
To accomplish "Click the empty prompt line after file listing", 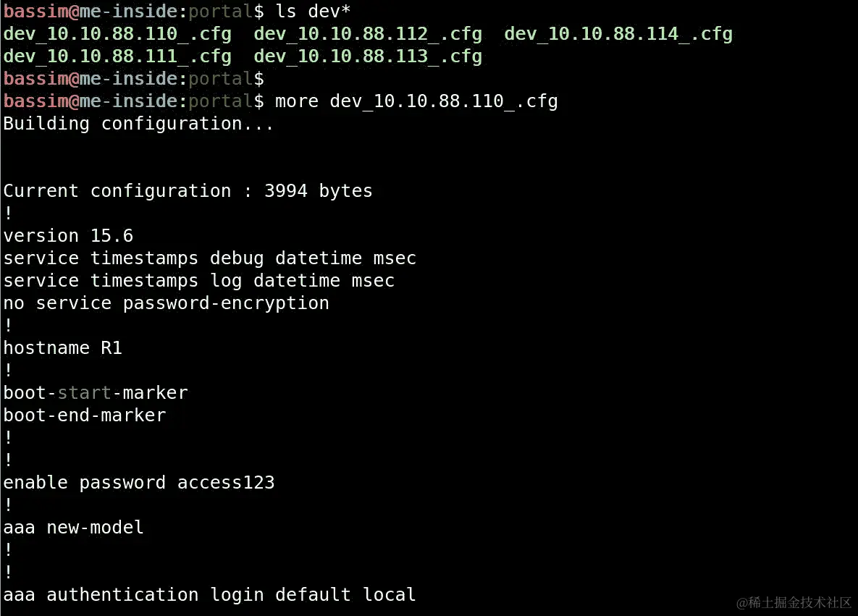I will pyautogui.click(x=133, y=79).
